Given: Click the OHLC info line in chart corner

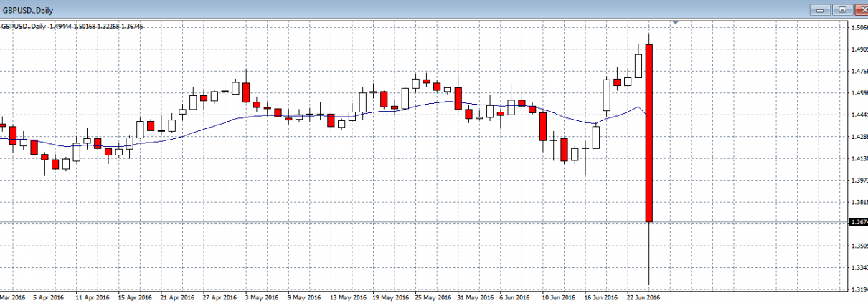Looking at the screenshot, I should click(72, 26).
